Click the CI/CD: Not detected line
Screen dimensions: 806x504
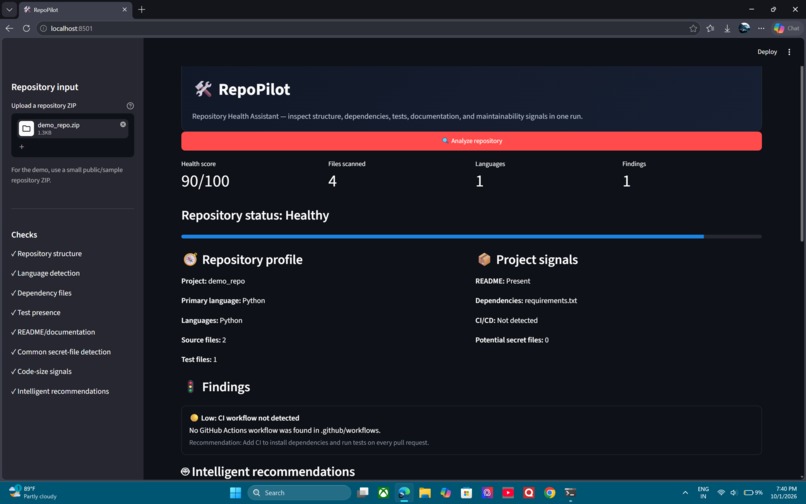(506, 320)
